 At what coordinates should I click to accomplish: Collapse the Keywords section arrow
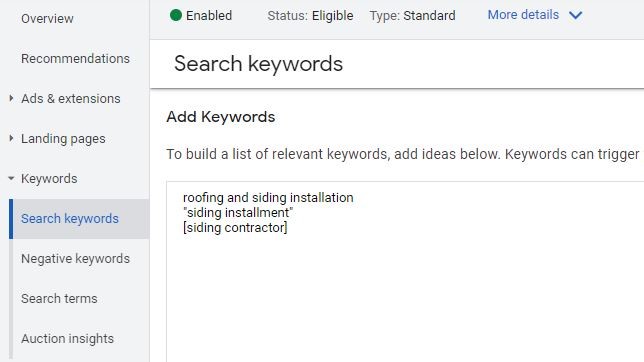tap(11, 178)
